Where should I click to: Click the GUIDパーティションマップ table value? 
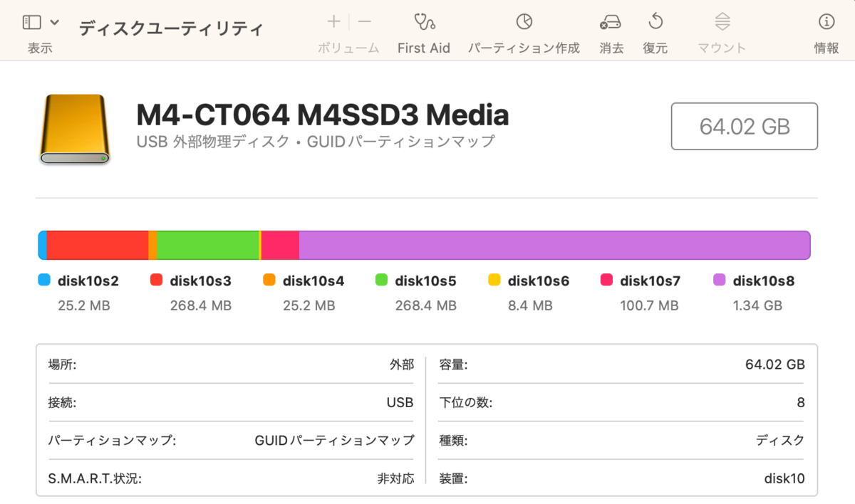[334, 440]
